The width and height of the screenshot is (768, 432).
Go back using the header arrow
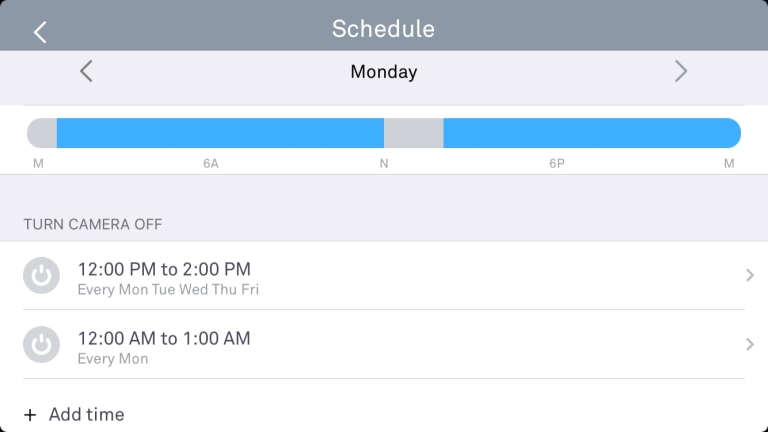pos(40,32)
